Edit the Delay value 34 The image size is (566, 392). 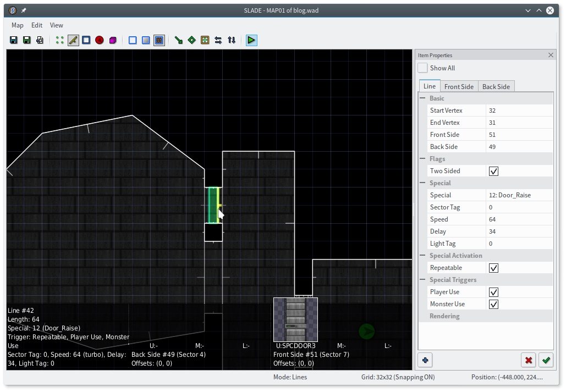click(x=519, y=231)
